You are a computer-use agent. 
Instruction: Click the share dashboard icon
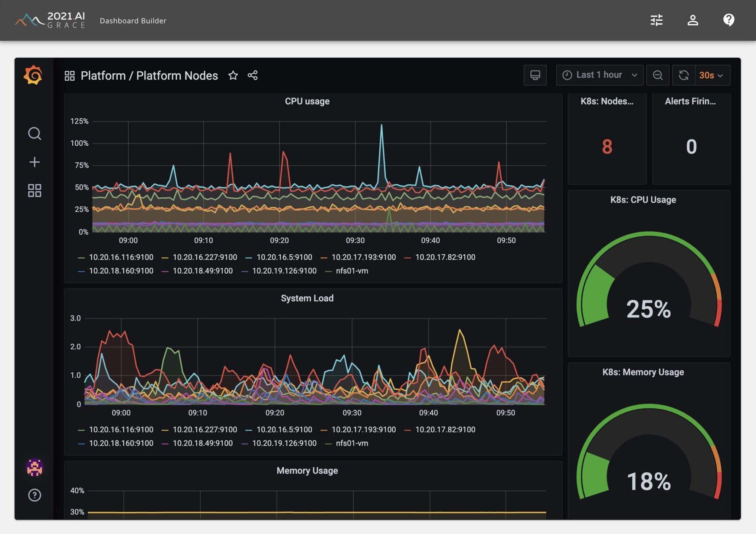pyautogui.click(x=253, y=76)
